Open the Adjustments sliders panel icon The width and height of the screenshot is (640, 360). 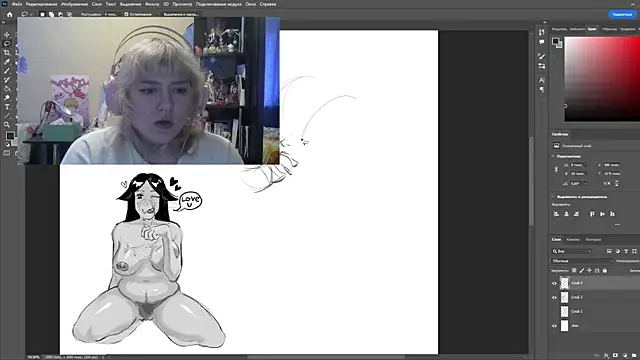(542, 66)
